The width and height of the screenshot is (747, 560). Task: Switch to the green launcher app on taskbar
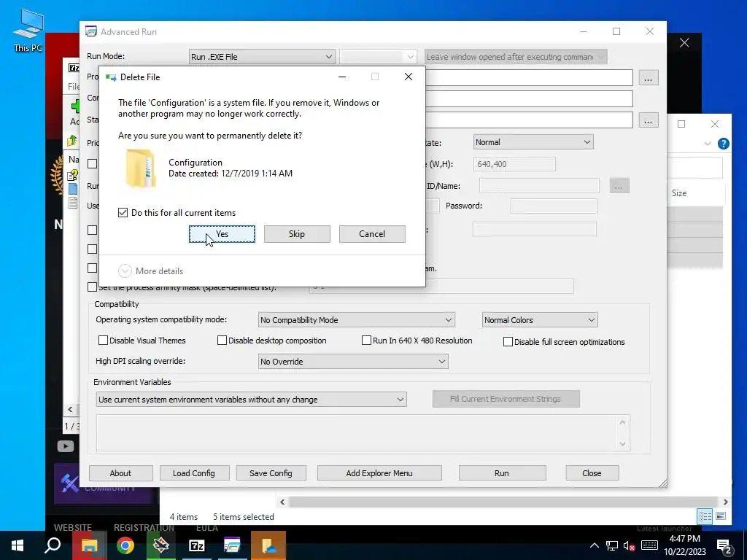coord(161,545)
